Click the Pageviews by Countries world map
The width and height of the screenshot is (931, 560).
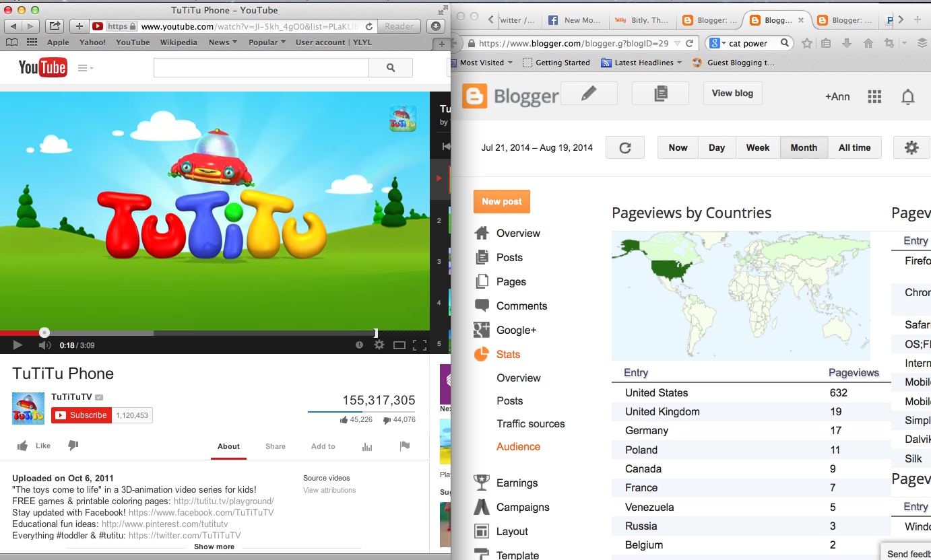pyautogui.click(x=741, y=296)
